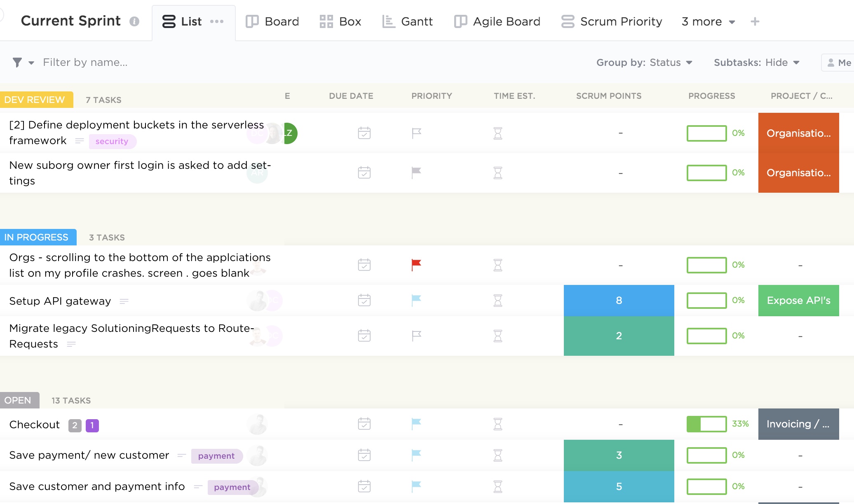Click the plus icon to add view

[x=755, y=21]
